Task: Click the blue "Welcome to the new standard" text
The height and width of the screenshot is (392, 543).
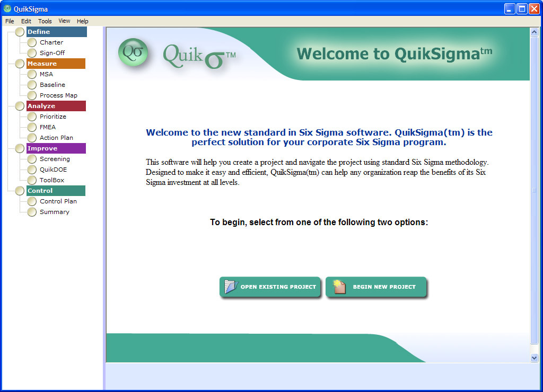Action: pos(319,137)
